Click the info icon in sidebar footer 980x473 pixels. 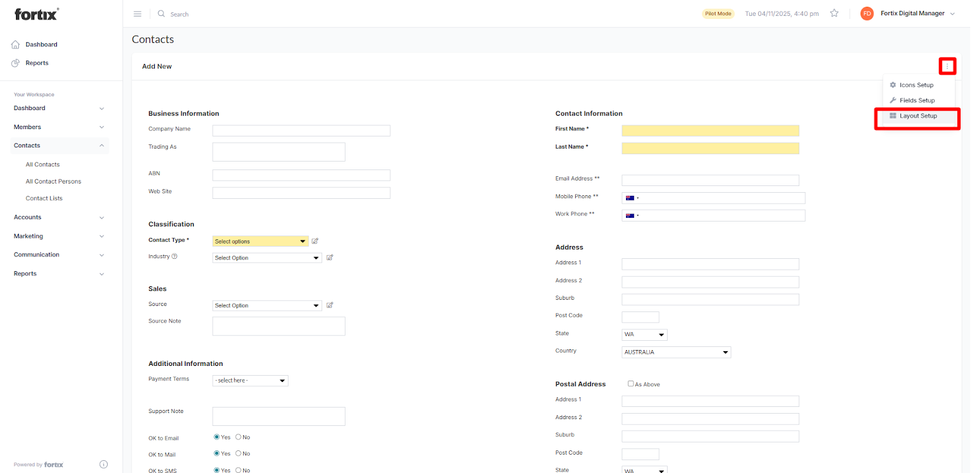104,464
